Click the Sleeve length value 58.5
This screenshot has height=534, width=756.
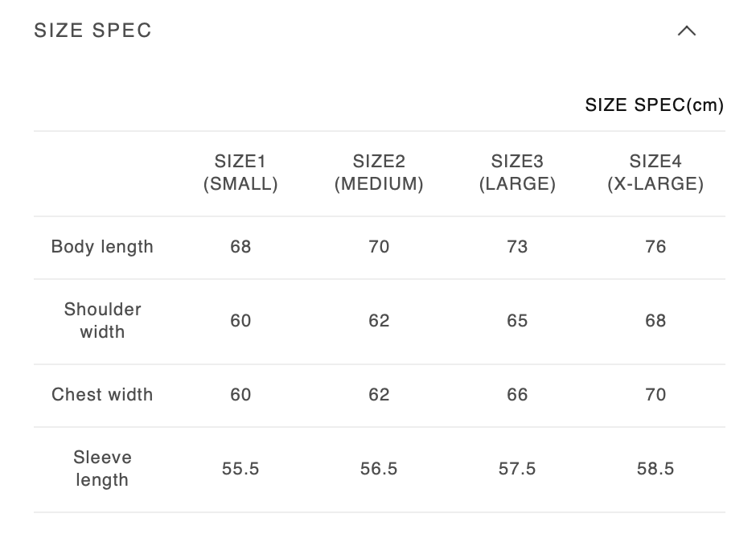pyautogui.click(x=655, y=469)
